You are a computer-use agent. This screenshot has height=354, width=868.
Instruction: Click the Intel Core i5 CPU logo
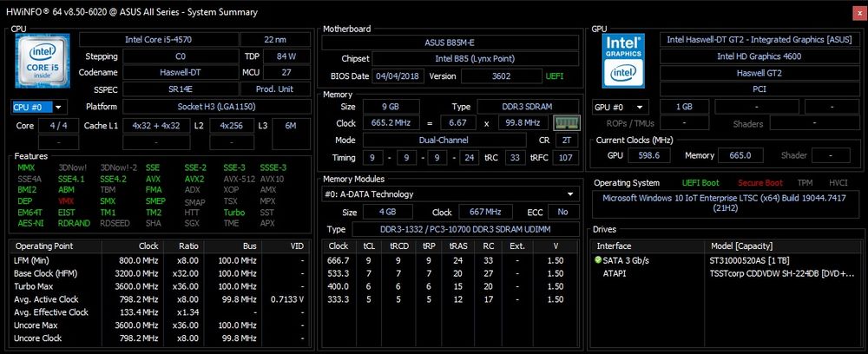(43, 60)
